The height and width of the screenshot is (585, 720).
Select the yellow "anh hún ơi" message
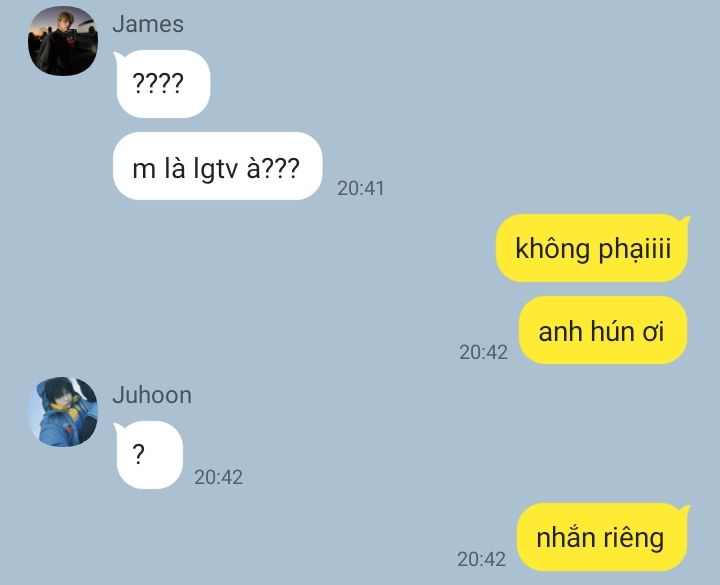(x=603, y=330)
